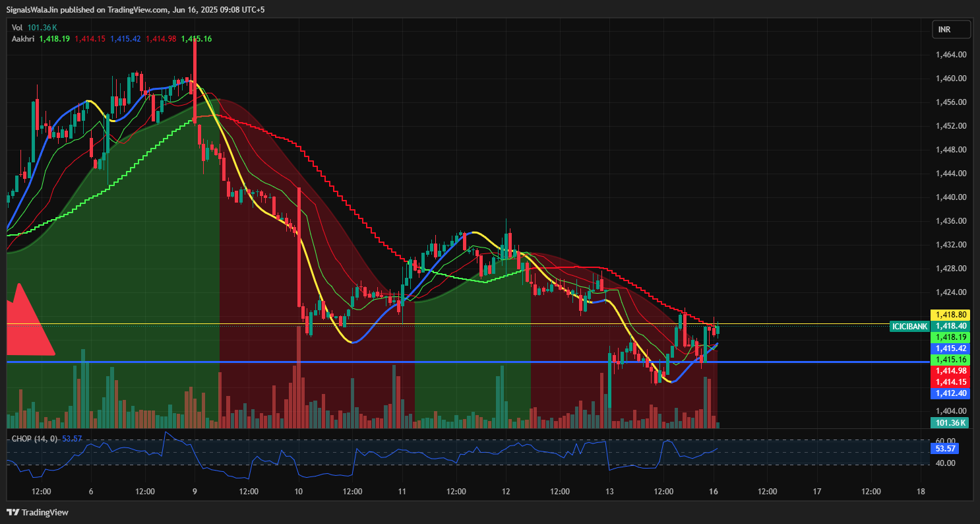Click the blue 1,412.40 price tag

[x=950, y=393]
